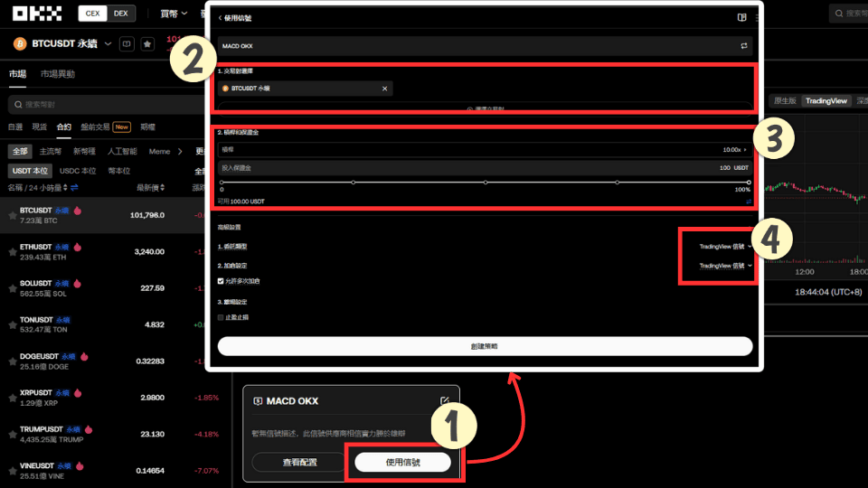Click the 創建策略 button

click(485, 346)
